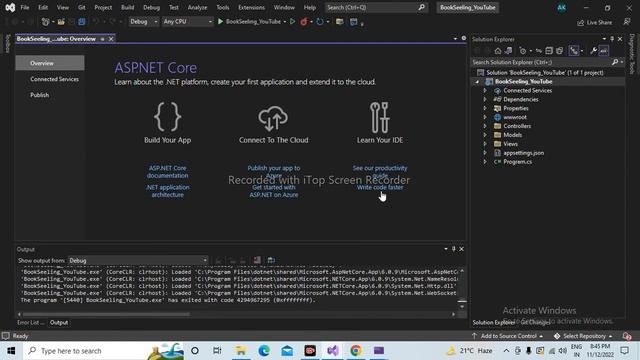Click the Output panel horizontal scrollbar
Screen dimensions: 640x360
[106, 314]
